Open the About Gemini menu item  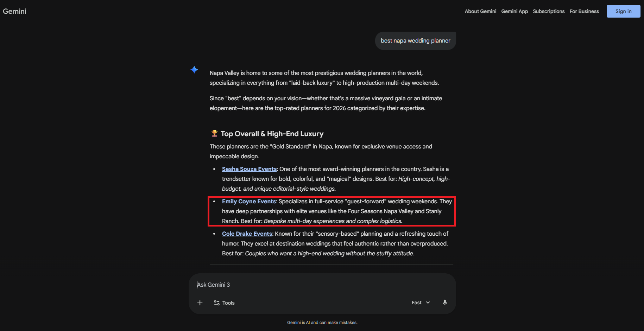point(480,11)
